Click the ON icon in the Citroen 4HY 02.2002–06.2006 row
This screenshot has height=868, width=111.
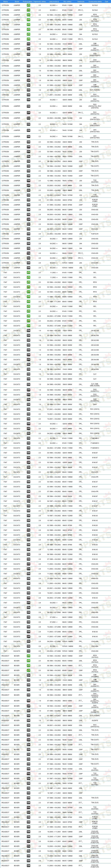coord(29,118)
